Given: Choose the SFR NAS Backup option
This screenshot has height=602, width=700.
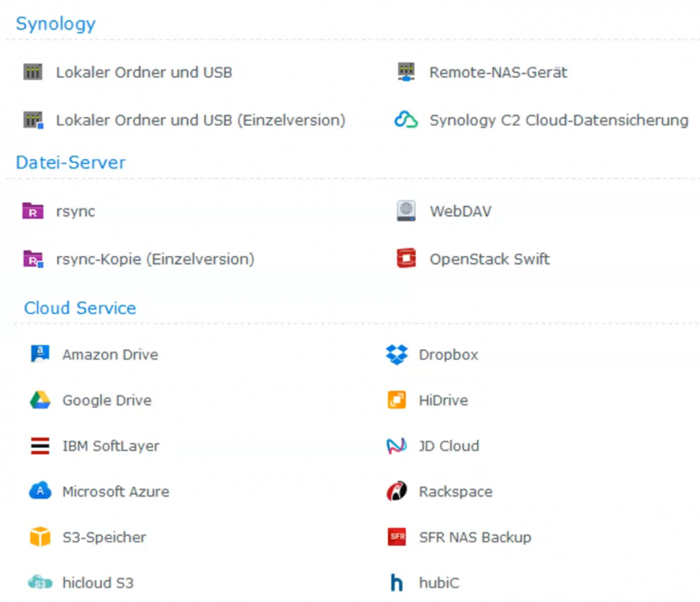Looking at the screenshot, I should point(459,537).
